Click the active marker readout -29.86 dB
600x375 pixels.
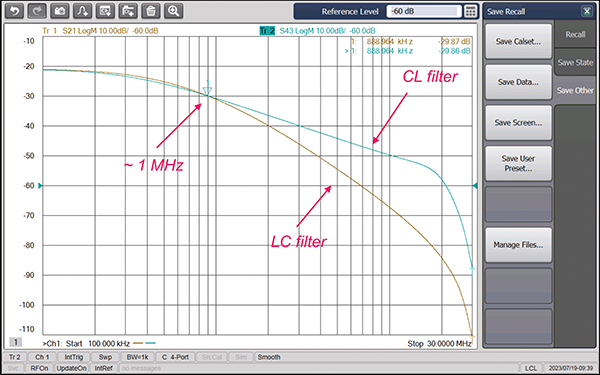[454, 51]
